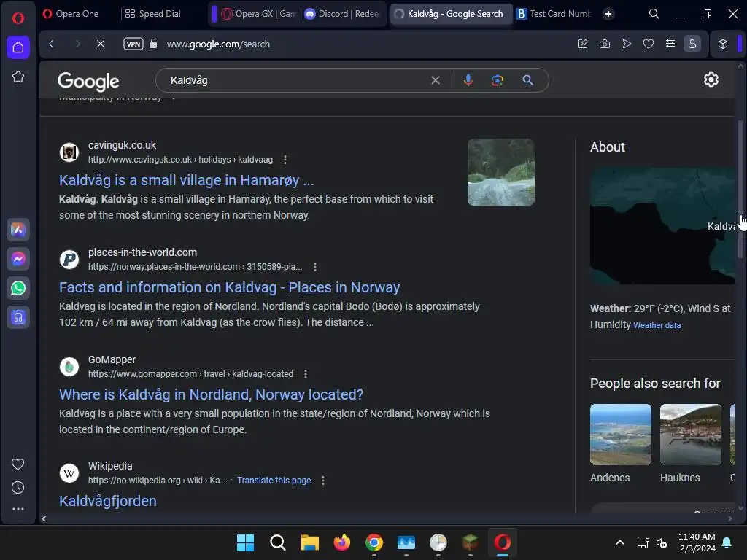Click the address bar URL field
This screenshot has height=560, width=747.
pos(217,44)
